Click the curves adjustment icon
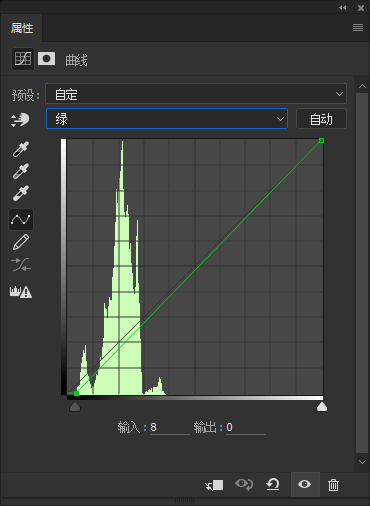 pyautogui.click(x=23, y=59)
